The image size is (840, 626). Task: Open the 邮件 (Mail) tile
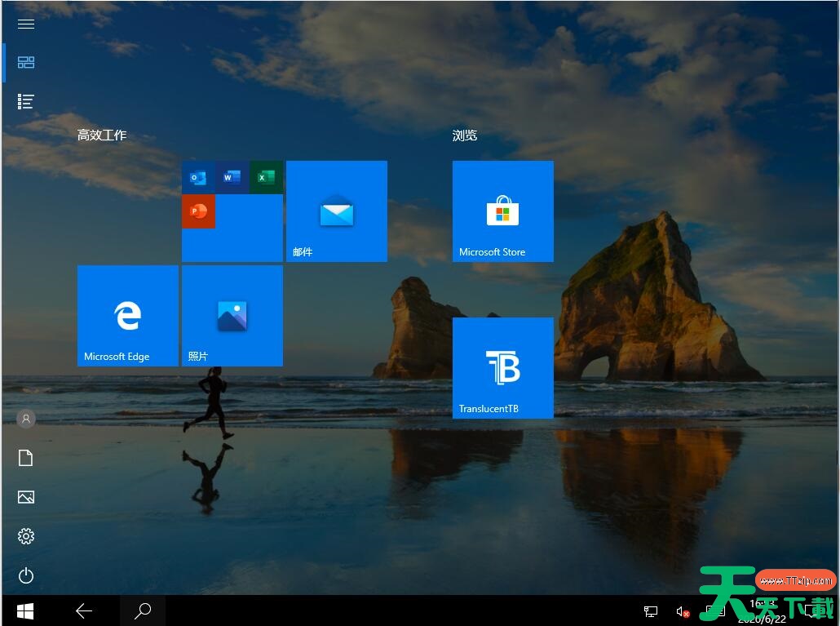336,211
